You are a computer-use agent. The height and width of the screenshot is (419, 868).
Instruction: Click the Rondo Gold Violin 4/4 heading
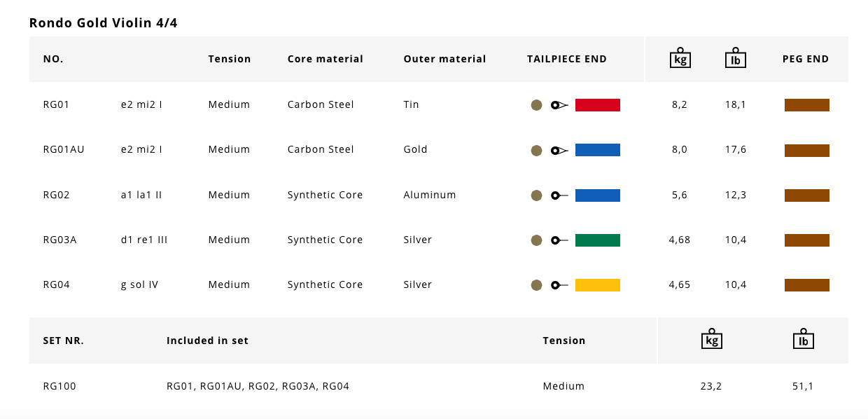coord(104,23)
